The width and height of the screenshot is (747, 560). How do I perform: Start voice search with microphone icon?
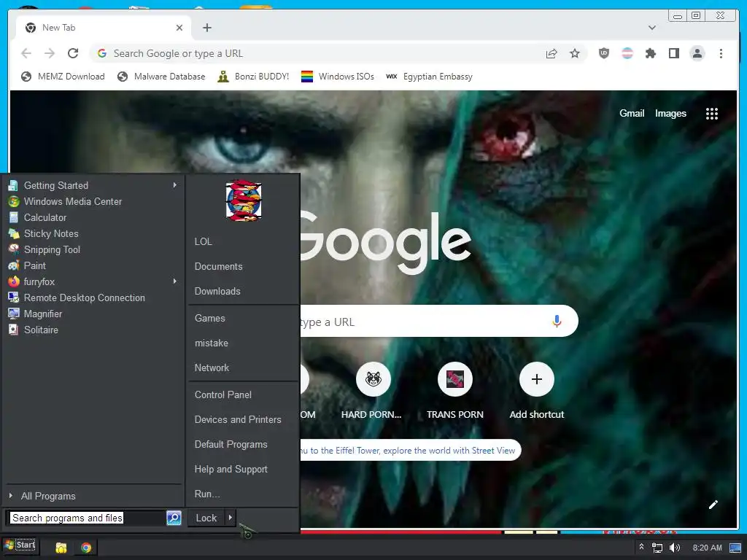(557, 322)
